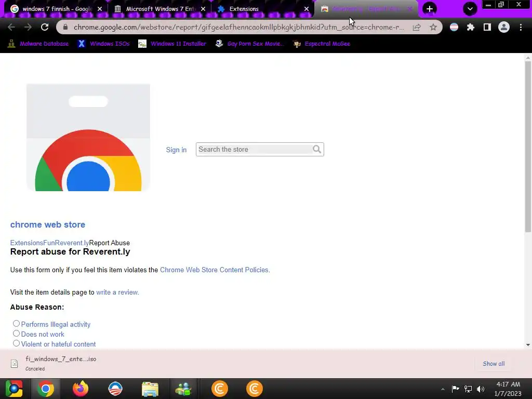Open the blue-red round logo taskbar app

(x=115, y=389)
